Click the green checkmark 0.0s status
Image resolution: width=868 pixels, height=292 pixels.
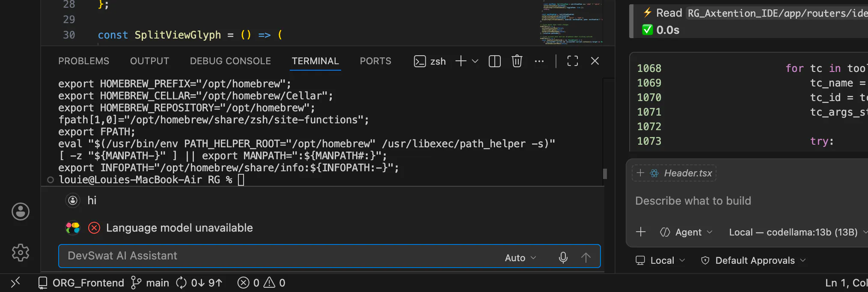click(661, 30)
